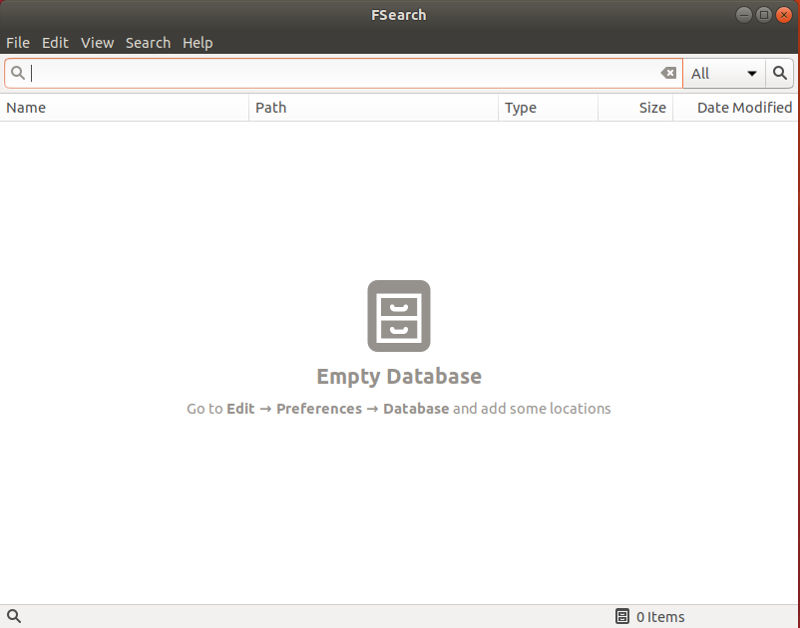
Task: Click the search icon in the bottom-left statusbar
Action: pos(14,616)
